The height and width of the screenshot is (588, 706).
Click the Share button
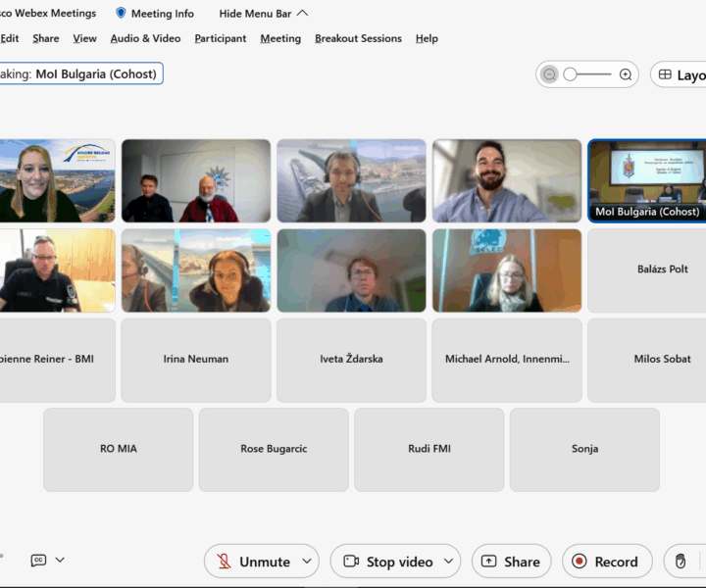coord(511,562)
